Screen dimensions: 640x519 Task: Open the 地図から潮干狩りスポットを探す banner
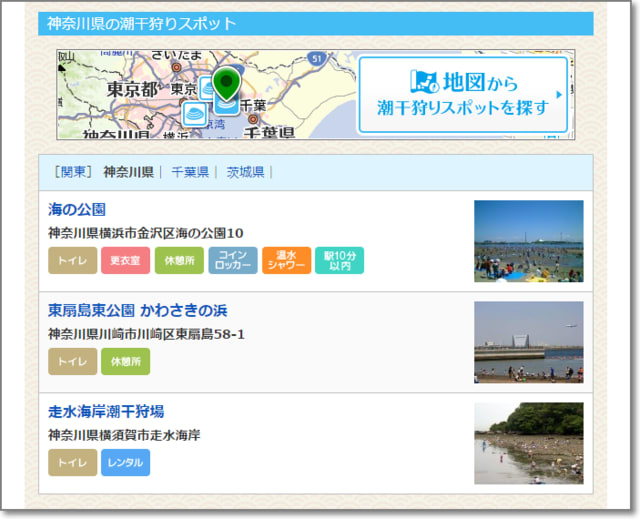coord(463,95)
